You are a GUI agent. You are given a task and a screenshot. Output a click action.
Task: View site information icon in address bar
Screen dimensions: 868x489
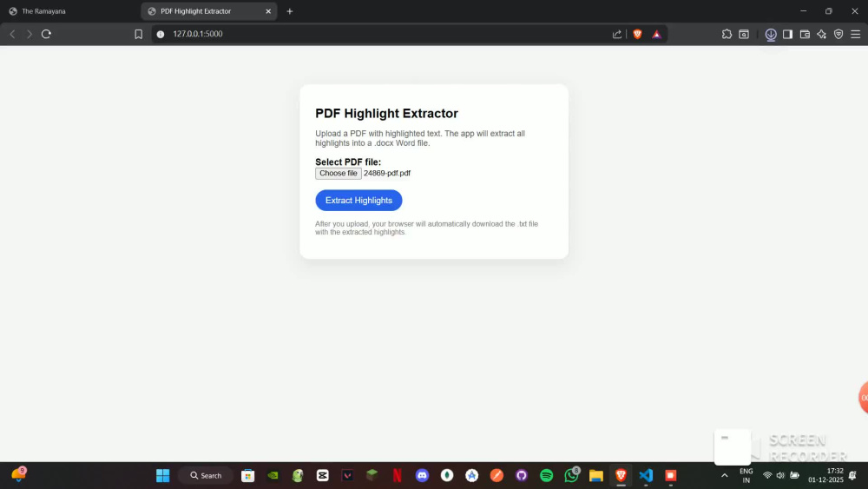161,34
